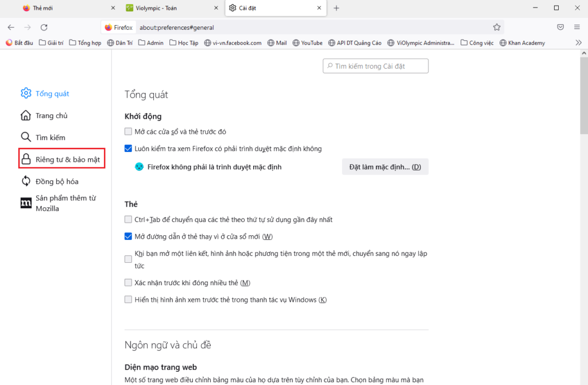Image resolution: width=588 pixels, height=385 pixels.
Task: Click the house icon for Trang chủ
Action: [x=25, y=115]
